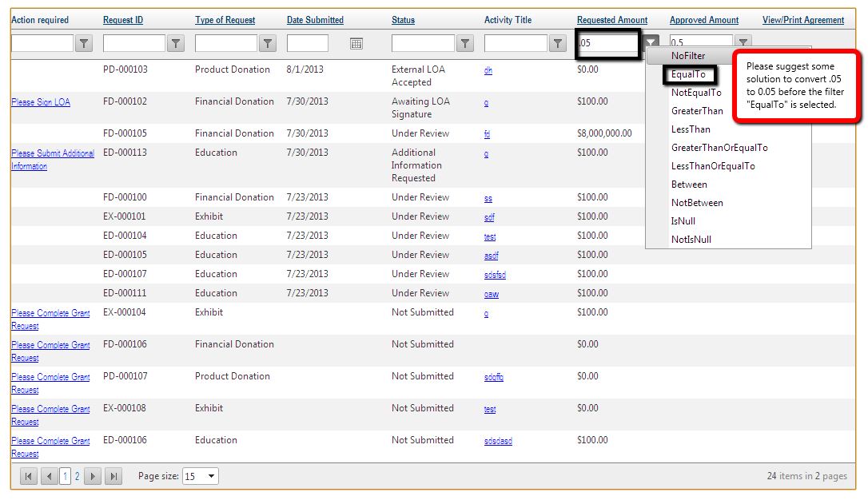Go to page 2 of results
868x504 pixels.
coord(77,476)
